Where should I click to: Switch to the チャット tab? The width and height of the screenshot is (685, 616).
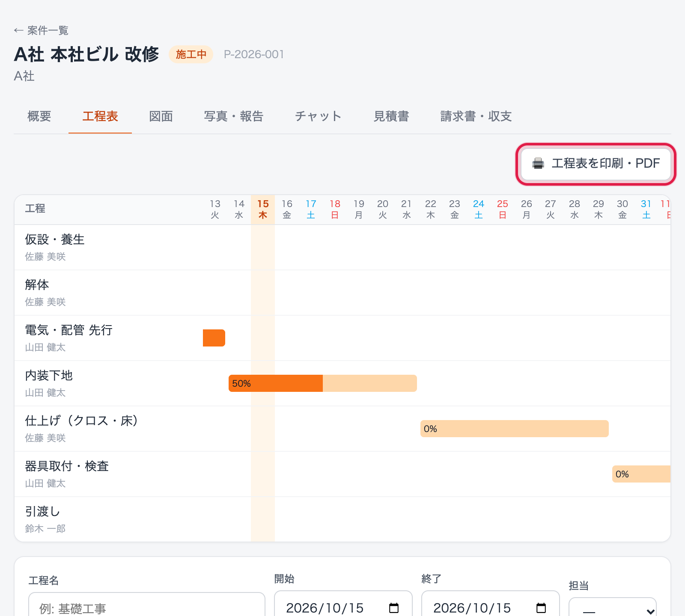(319, 116)
